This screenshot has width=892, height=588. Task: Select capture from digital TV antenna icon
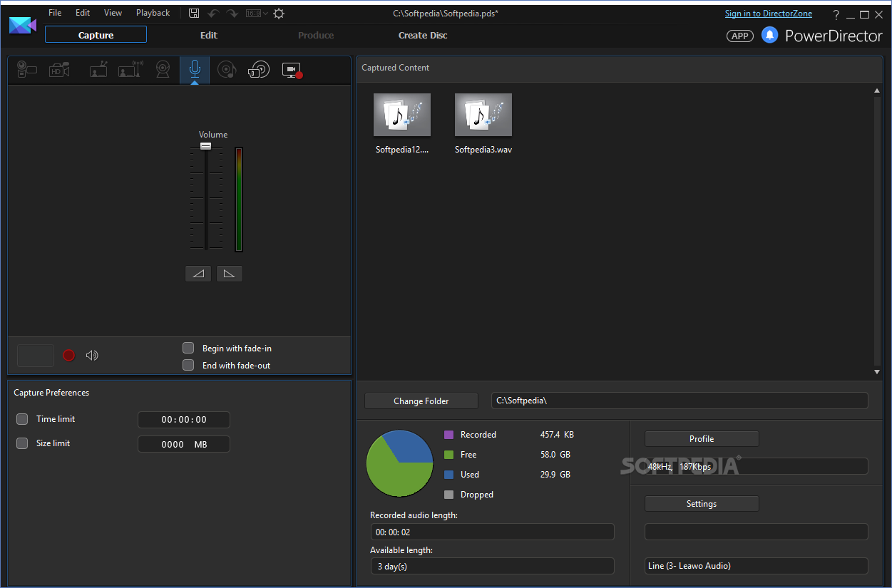point(130,69)
